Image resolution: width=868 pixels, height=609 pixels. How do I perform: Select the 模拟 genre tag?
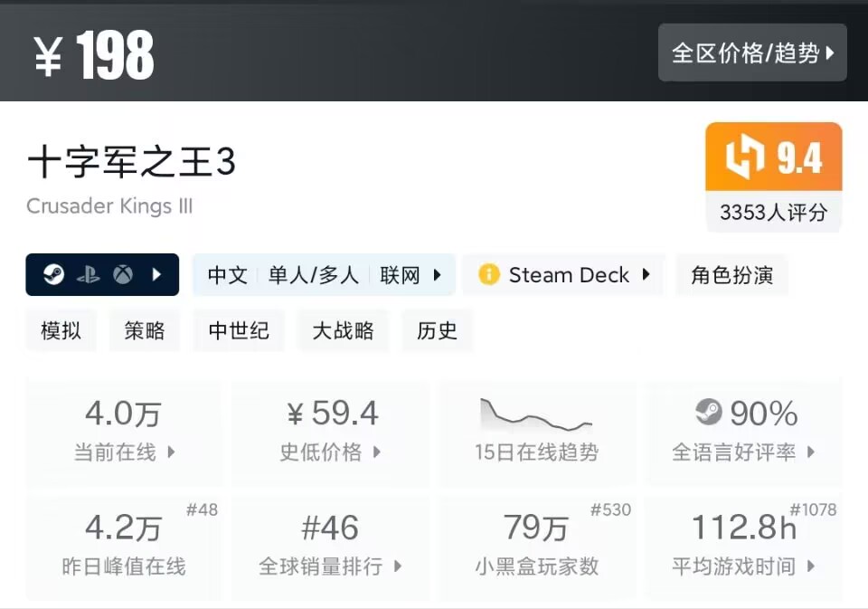61,331
